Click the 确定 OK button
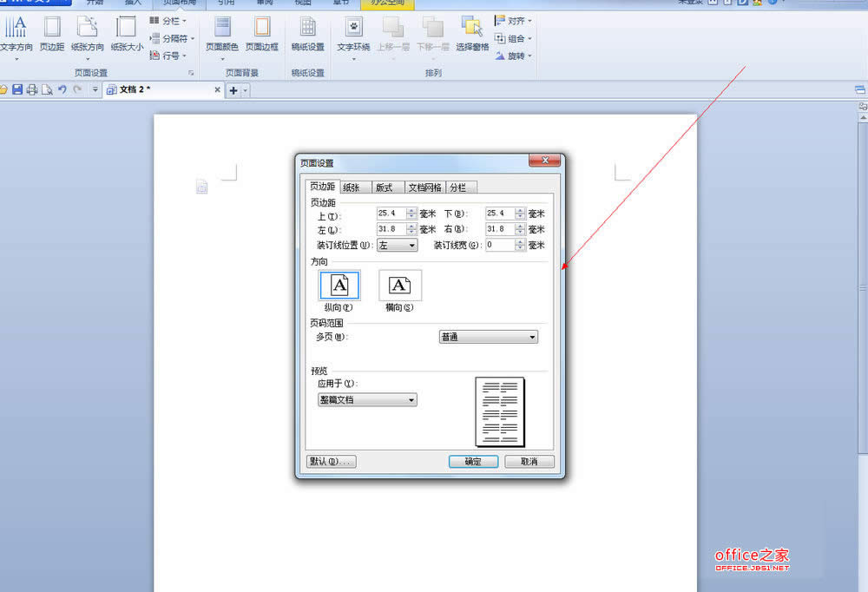Viewport: 868px width, 592px height. [x=473, y=461]
